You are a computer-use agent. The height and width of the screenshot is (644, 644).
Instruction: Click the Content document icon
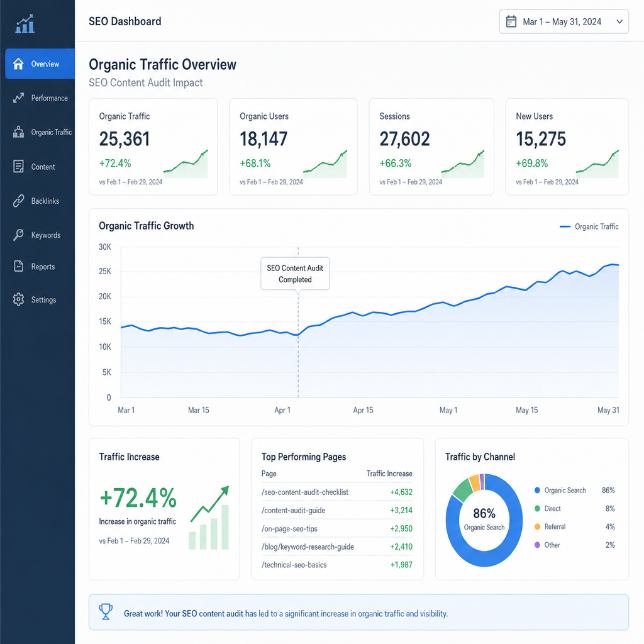(x=18, y=166)
